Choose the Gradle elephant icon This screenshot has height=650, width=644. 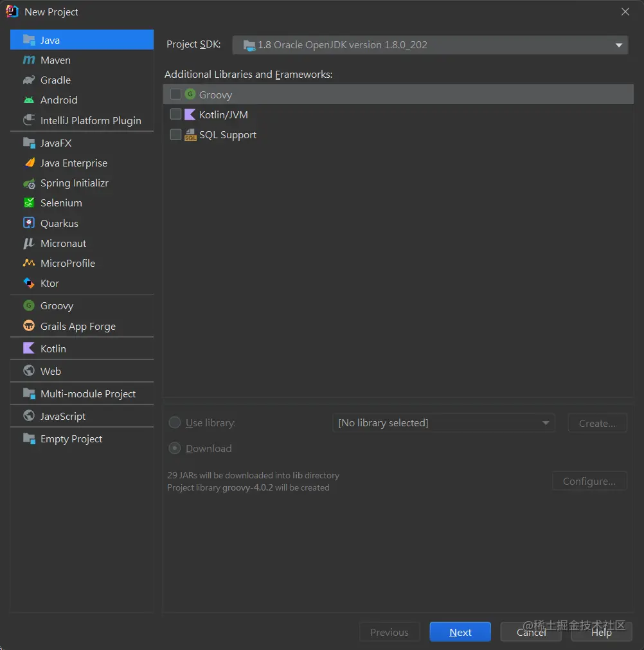[29, 80]
